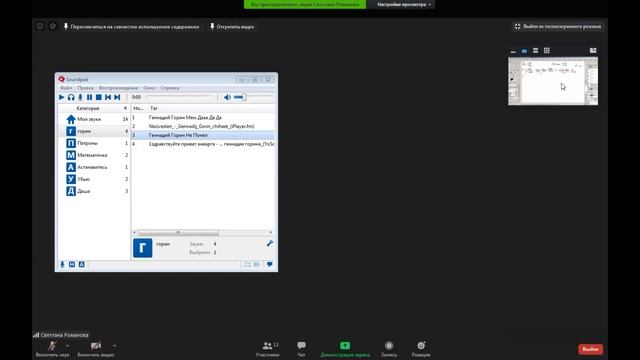Open the Чат chat panel
The height and width of the screenshot is (360, 640).
click(x=302, y=349)
